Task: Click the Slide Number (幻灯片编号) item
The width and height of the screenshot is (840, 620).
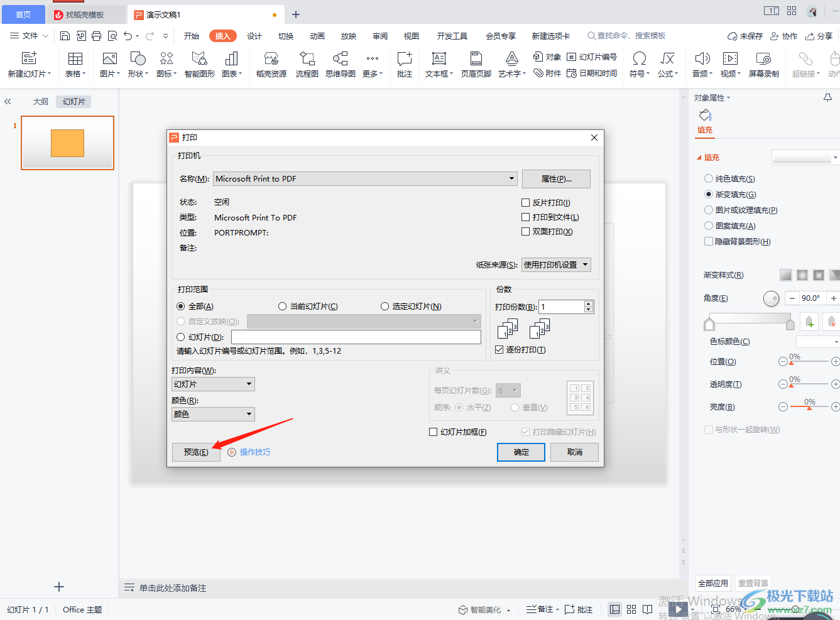Action: pyautogui.click(x=592, y=57)
